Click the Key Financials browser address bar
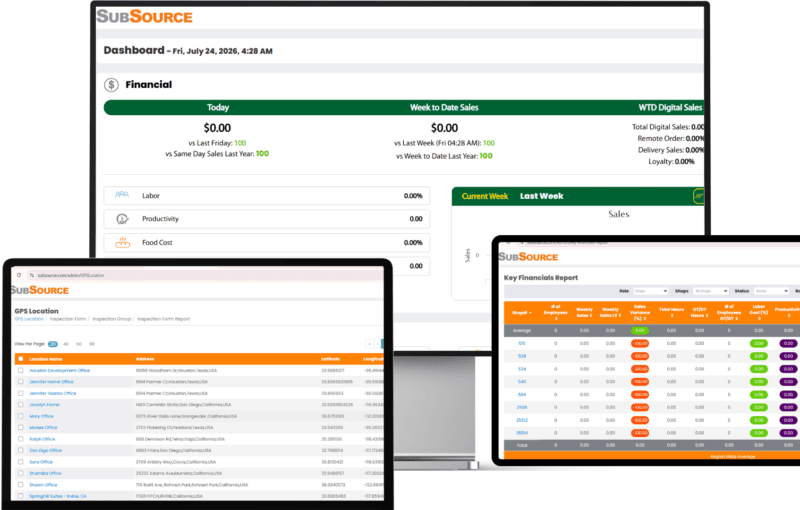The width and height of the screenshot is (800, 510). [658, 243]
